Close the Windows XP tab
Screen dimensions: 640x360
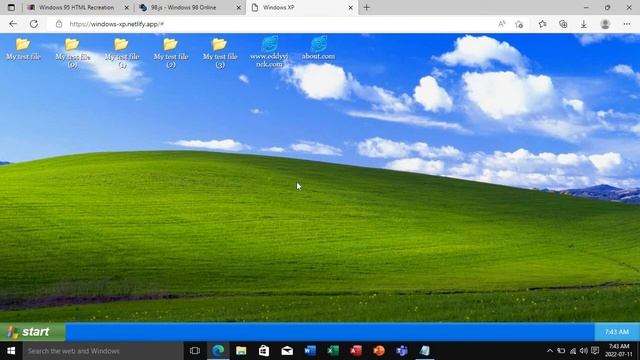(350, 7)
